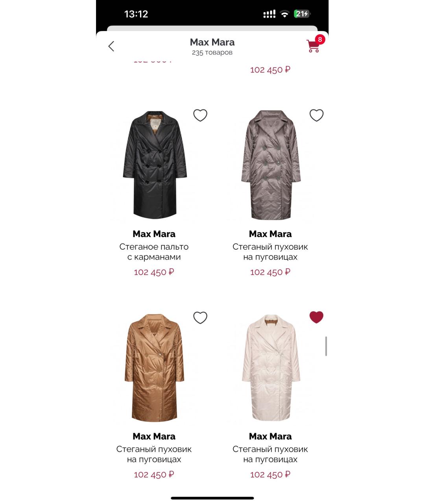The width and height of the screenshot is (425, 504).
Task: Favorite the gray-brown puffer coat via heart
Action: pyautogui.click(x=316, y=115)
